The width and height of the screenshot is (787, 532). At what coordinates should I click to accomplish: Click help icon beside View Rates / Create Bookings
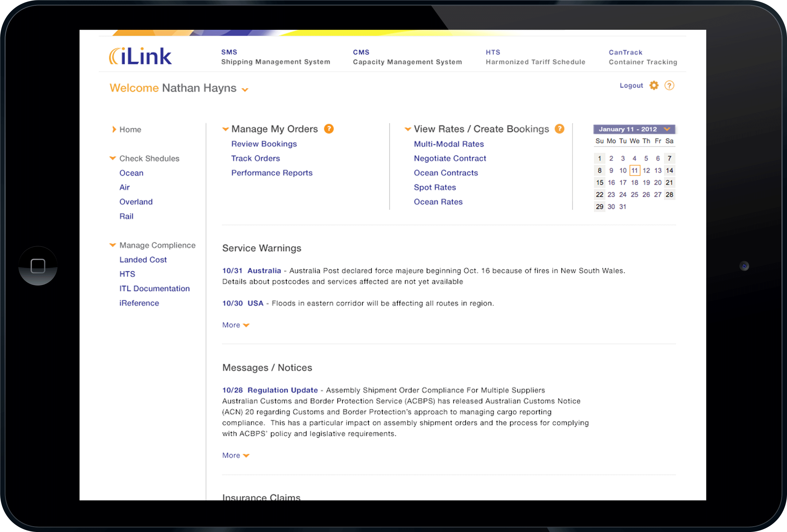[559, 129]
